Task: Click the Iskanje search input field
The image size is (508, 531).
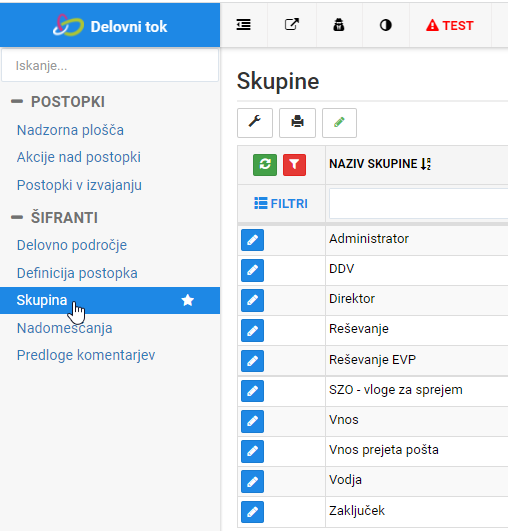Action: pyautogui.click(x=110, y=65)
